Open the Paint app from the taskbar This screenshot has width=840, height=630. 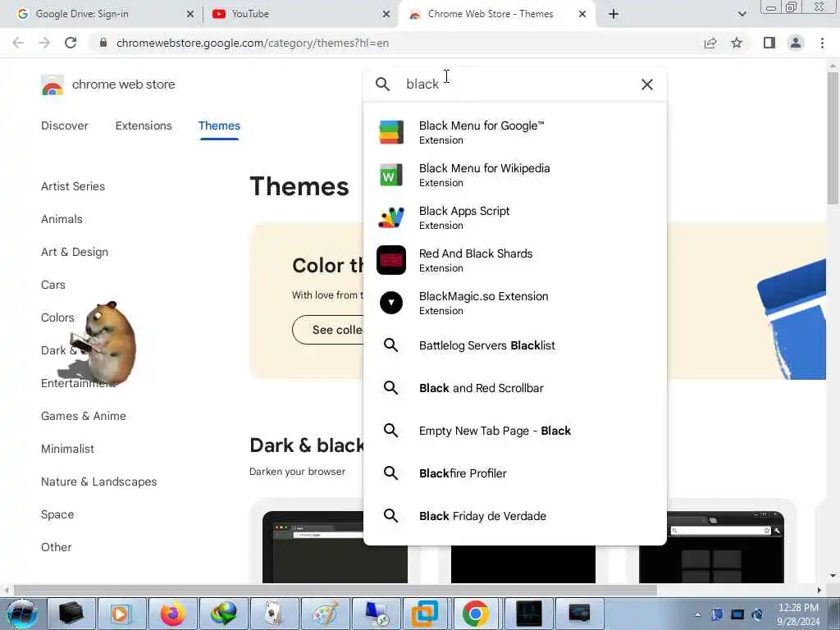click(x=325, y=614)
